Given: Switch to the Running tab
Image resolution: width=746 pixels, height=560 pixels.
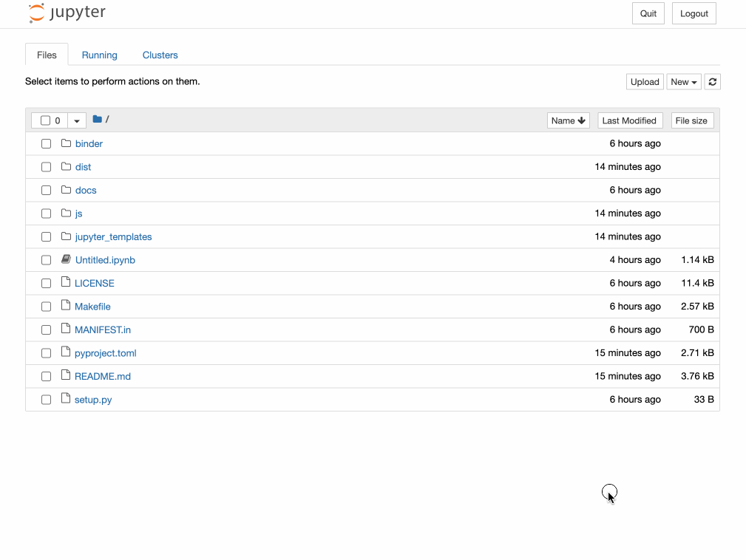Looking at the screenshot, I should 99,55.
